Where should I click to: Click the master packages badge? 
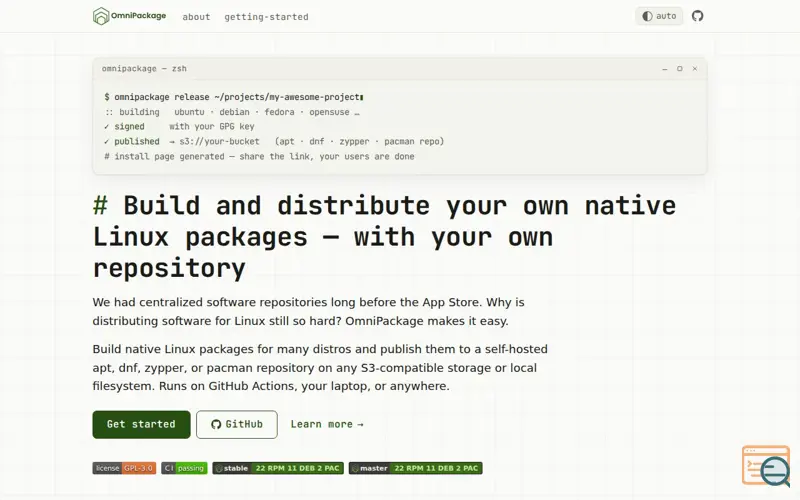click(x=415, y=468)
